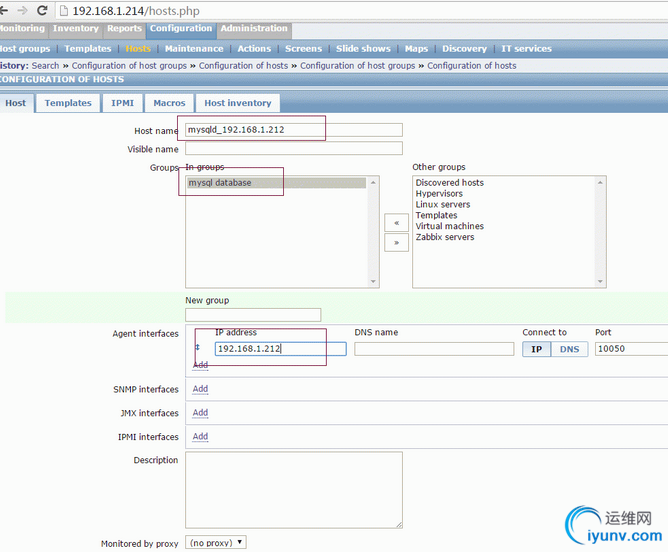The height and width of the screenshot is (552, 668).
Task: Open Maintenance configuration
Action: tap(194, 49)
